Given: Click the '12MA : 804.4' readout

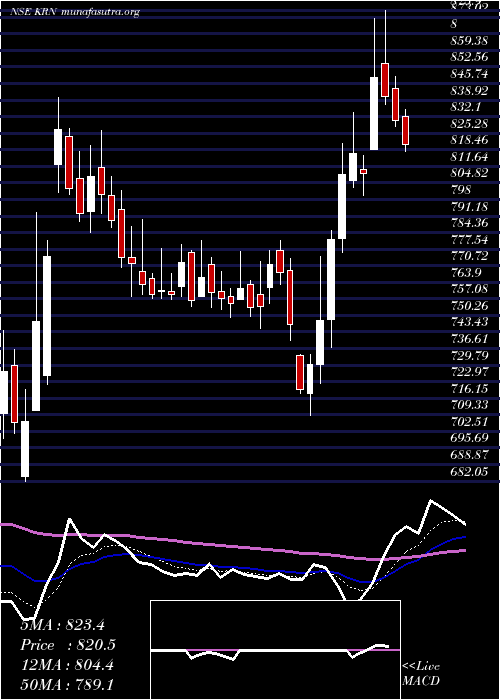Looking at the screenshot, I should (67, 666).
